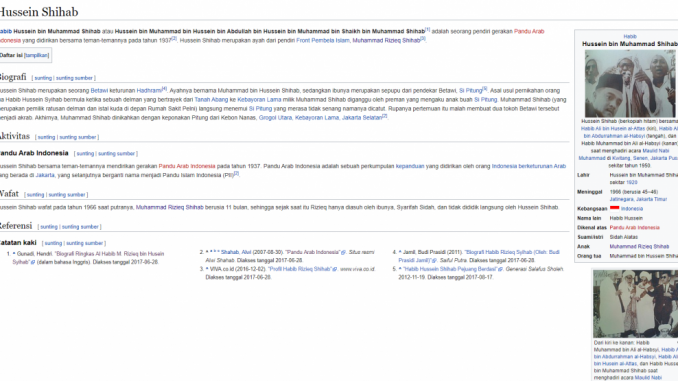Click the Indonesian flag icon in infobox

614,208
